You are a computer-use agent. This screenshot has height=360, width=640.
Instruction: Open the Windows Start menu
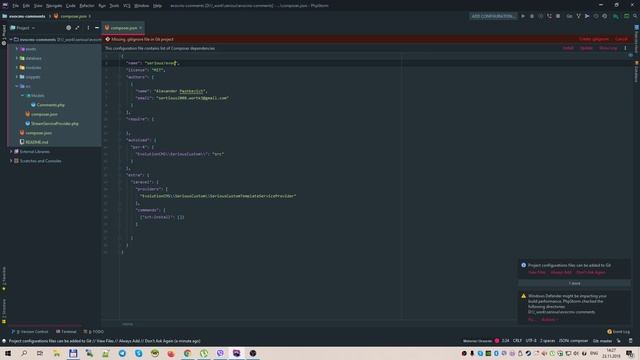tap(8, 353)
